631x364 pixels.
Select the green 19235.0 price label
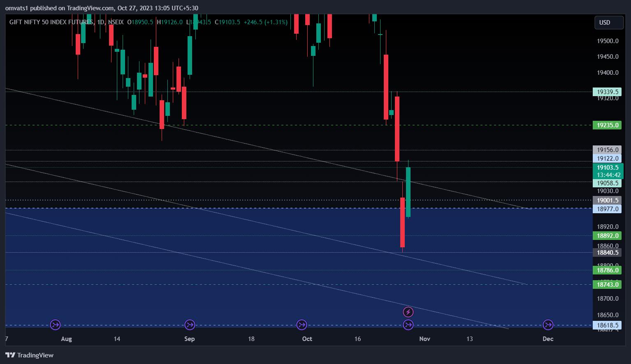click(607, 125)
